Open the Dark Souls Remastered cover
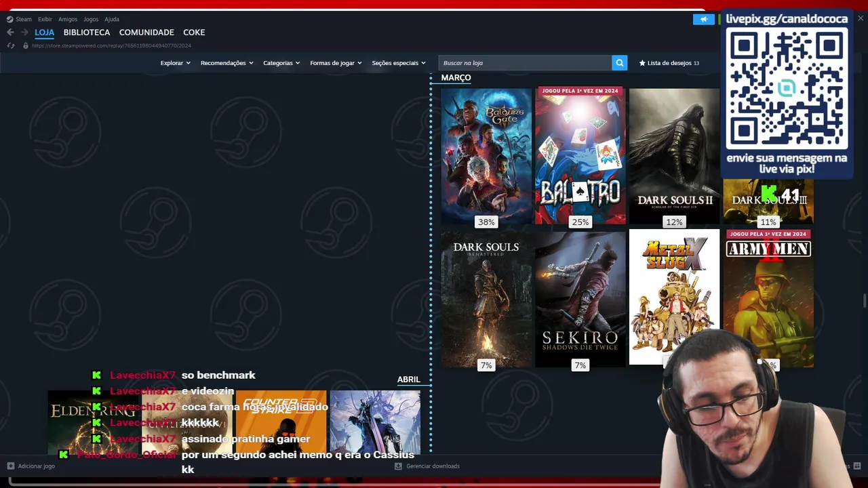 (x=486, y=299)
